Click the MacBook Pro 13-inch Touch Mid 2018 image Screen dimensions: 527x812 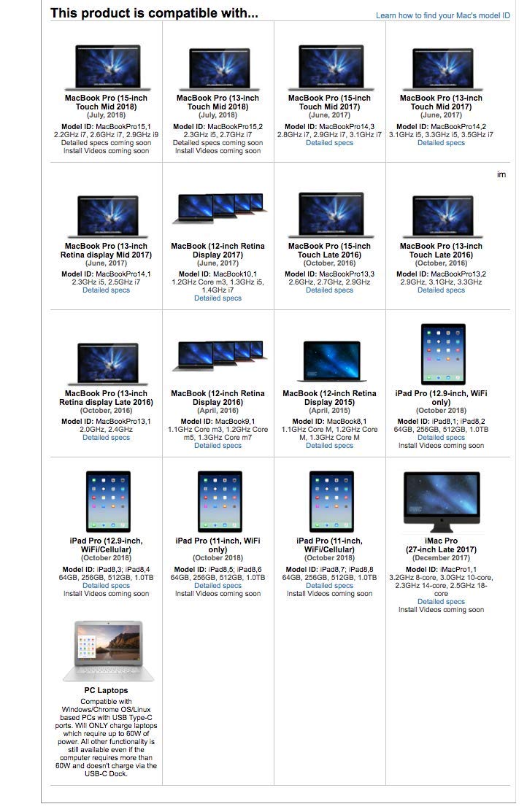click(219, 69)
